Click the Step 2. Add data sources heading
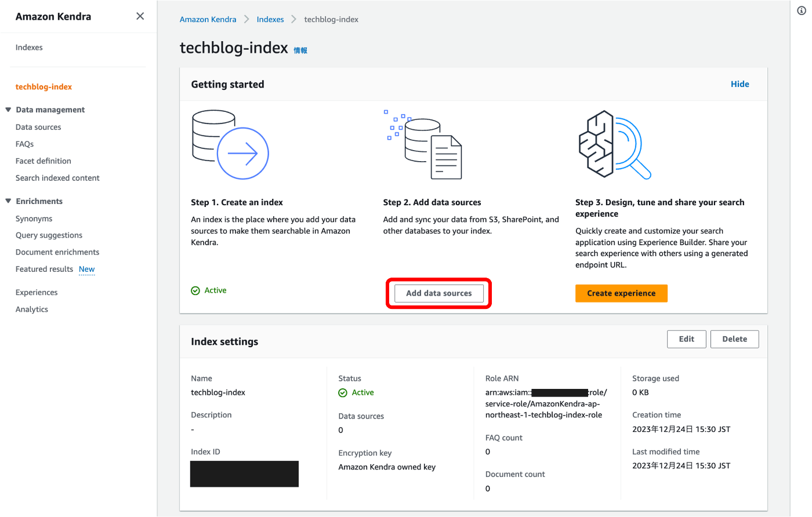The image size is (812, 517). (x=432, y=202)
